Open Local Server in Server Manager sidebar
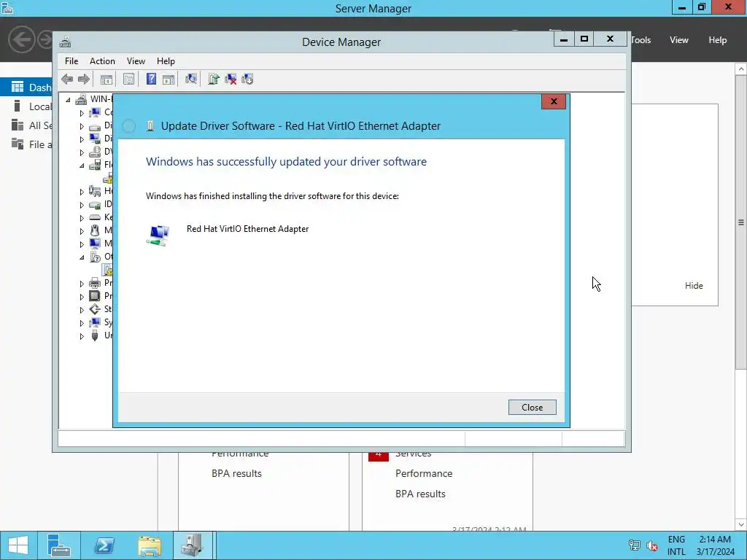Image resolution: width=747 pixels, height=560 pixels. click(26, 106)
